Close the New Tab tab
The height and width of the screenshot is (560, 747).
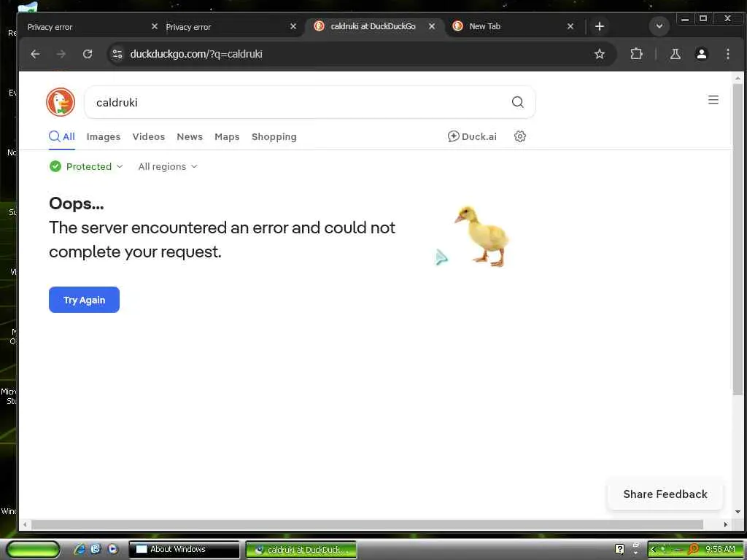pos(570,27)
